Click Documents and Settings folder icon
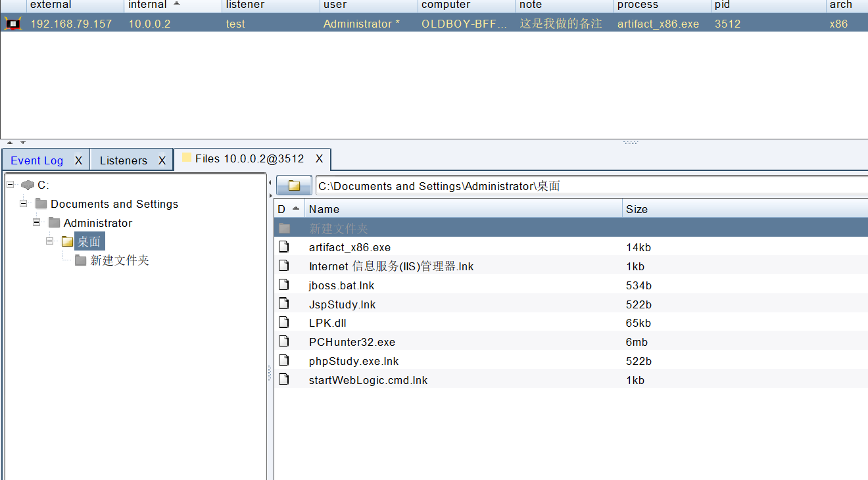This screenshot has height=480, width=868. 41,204
